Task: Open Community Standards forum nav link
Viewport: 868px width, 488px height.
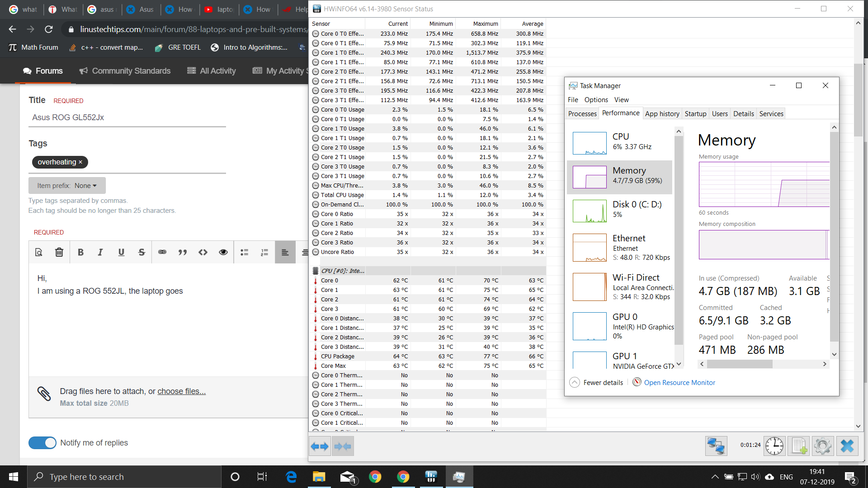Action: [x=125, y=71]
